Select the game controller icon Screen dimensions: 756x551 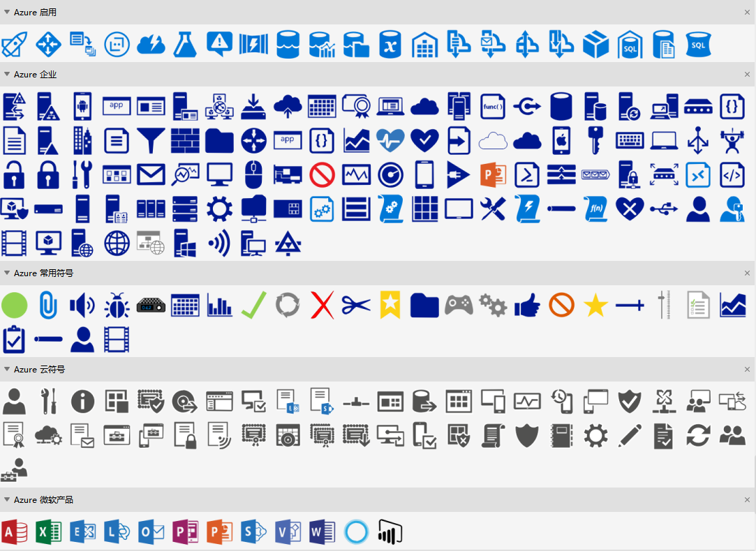coord(459,305)
